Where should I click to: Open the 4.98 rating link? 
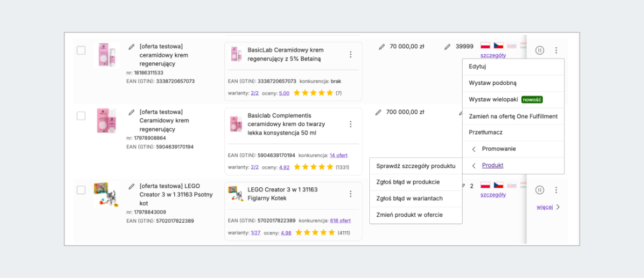coord(286,232)
